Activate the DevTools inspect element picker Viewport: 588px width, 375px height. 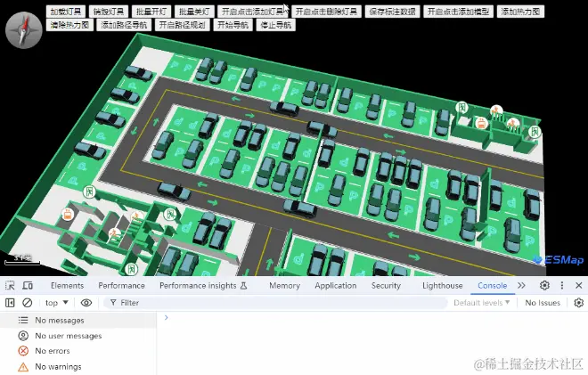tap(10, 285)
